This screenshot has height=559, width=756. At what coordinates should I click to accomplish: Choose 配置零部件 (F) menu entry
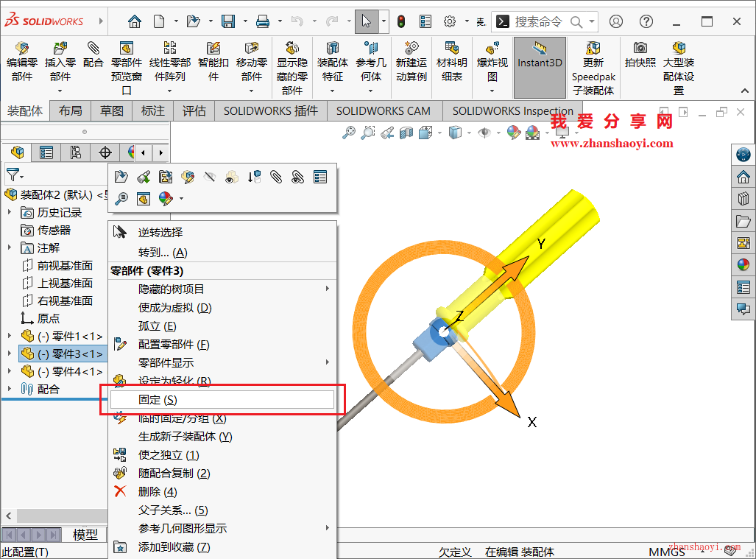tap(222, 345)
